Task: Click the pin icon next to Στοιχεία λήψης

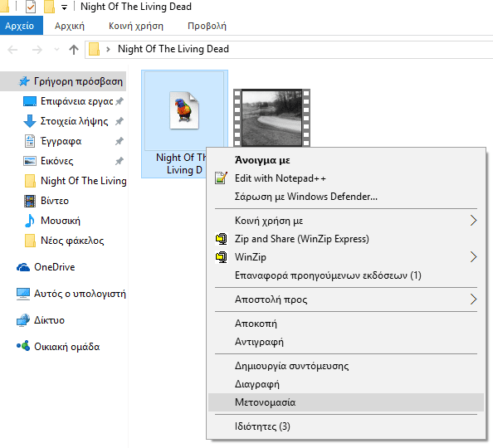Action: tap(120, 121)
